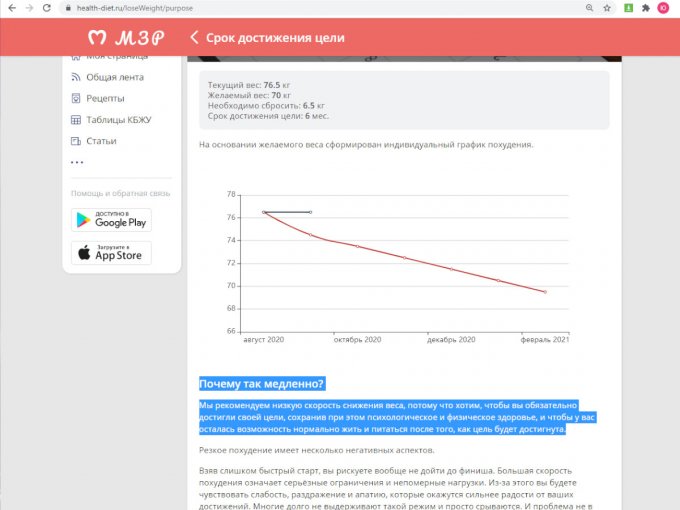Expand more sidebar items via three dots
The height and width of the screenshot is (510, 680).
tap(77, 162)
